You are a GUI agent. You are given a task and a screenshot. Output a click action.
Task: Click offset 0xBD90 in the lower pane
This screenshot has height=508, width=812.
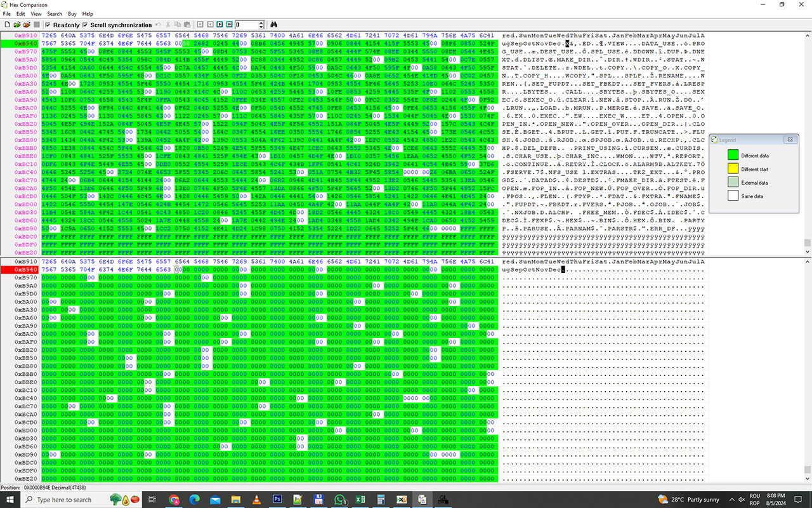(26, 455)
